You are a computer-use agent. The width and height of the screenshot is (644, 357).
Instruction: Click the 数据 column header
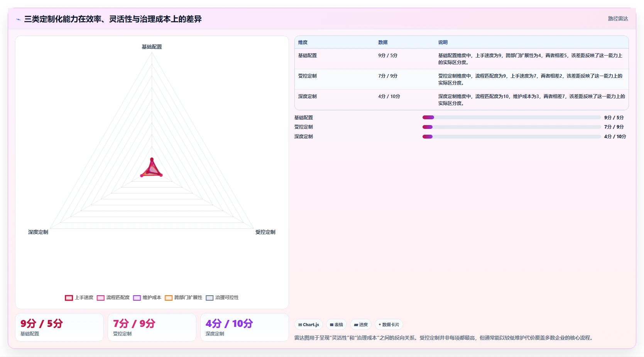pyautogui.click(x=383, y=42)
